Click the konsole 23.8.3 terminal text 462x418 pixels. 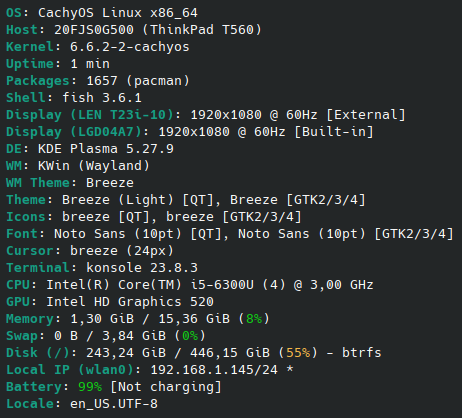click(142, 268)
